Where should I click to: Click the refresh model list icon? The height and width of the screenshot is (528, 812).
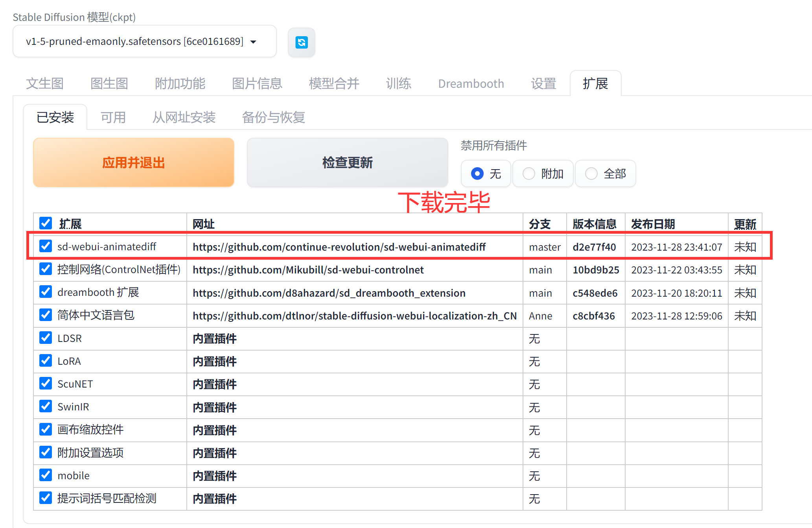(301, 42)
